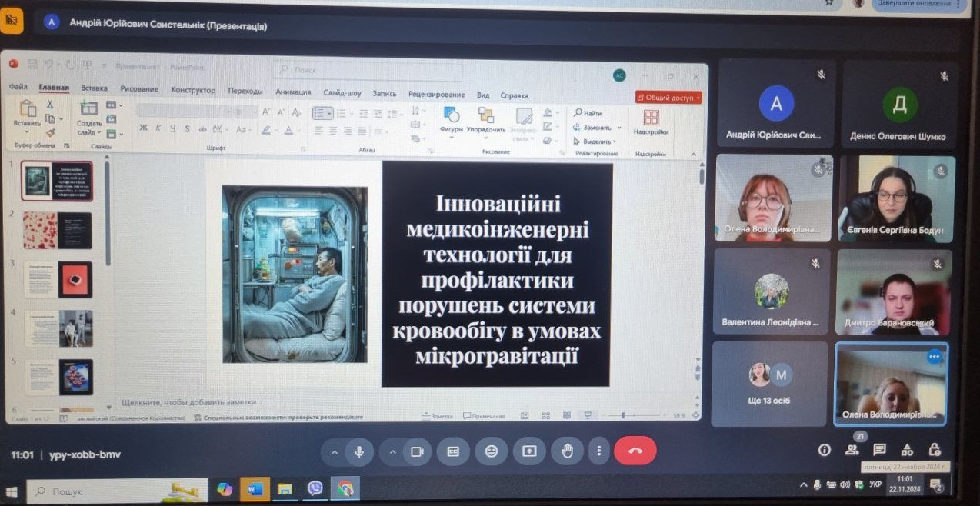Viewport: 980px width, 506px height.
Task: Open the emoji reactions button
Action: point(491,451)
